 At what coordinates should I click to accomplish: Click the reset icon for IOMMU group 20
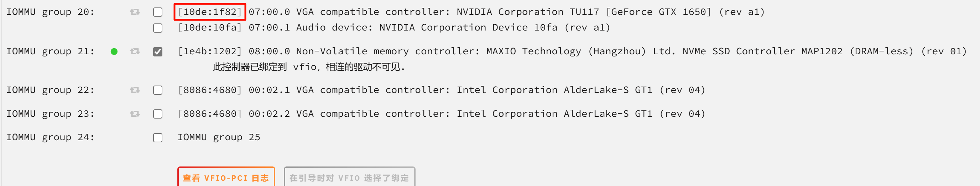[x=135, y=12]
